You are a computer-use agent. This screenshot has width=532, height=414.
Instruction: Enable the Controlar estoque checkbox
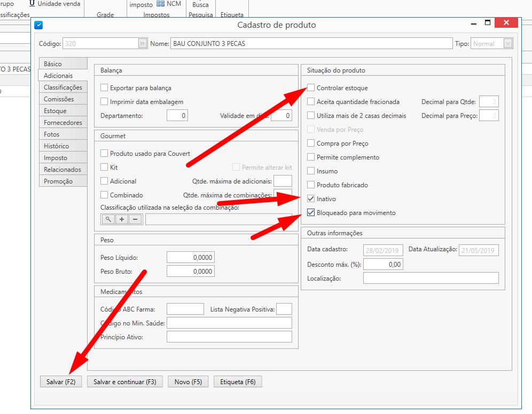tap(311, 88)
